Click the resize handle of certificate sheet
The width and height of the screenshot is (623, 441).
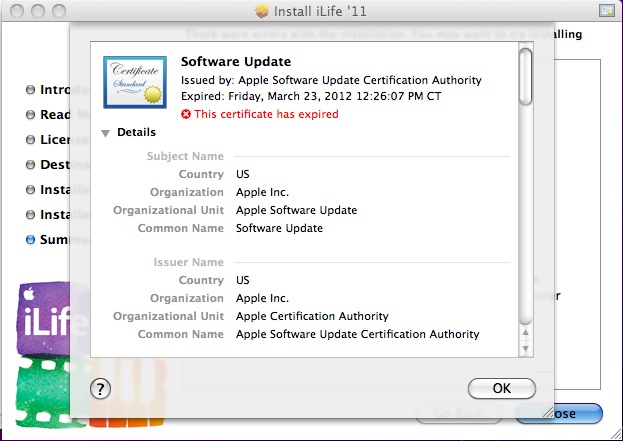click(x=548, y=412)
